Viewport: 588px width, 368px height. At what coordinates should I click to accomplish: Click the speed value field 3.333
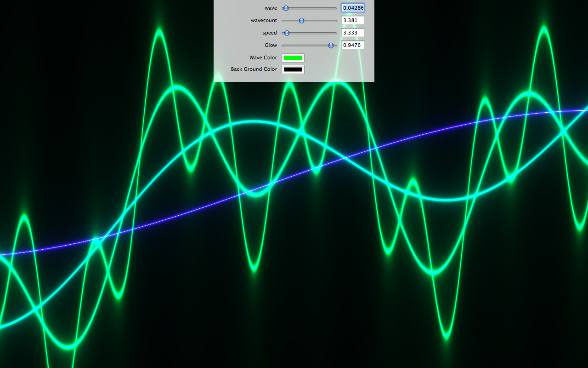coord(353,33)
